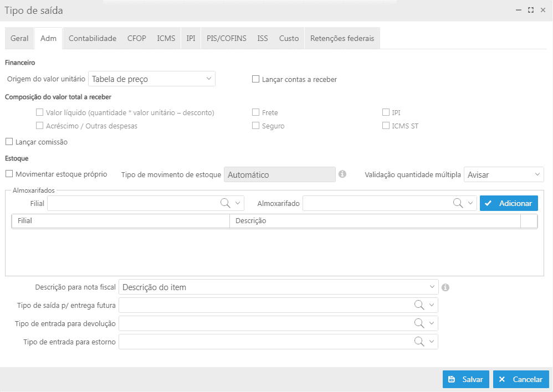The image size is (553, 392).
Task: Open the PIS/COFINS tab
Action: [x=227, y=38]
